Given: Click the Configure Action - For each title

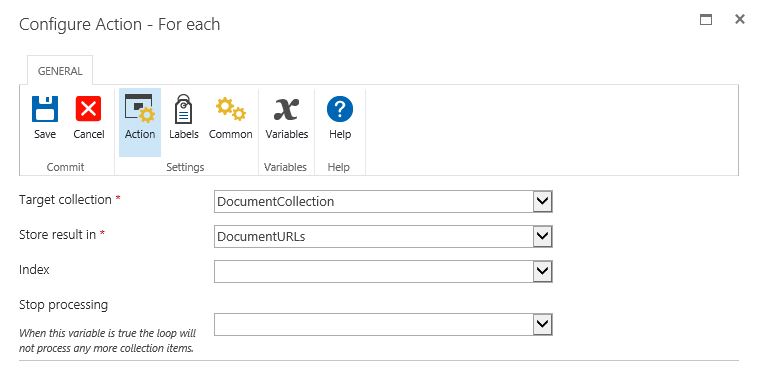Looking at the screenshot, I should pyautogui.click(x=119, y=24).
